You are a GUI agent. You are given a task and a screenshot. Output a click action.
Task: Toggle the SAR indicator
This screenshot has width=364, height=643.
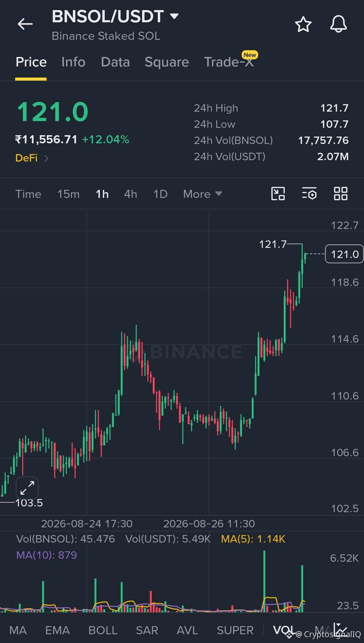(x=147, y=630)
